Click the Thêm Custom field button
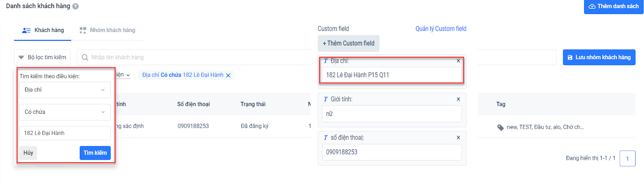The width and height of the screenshot is (644, 184). coord(349,43)
